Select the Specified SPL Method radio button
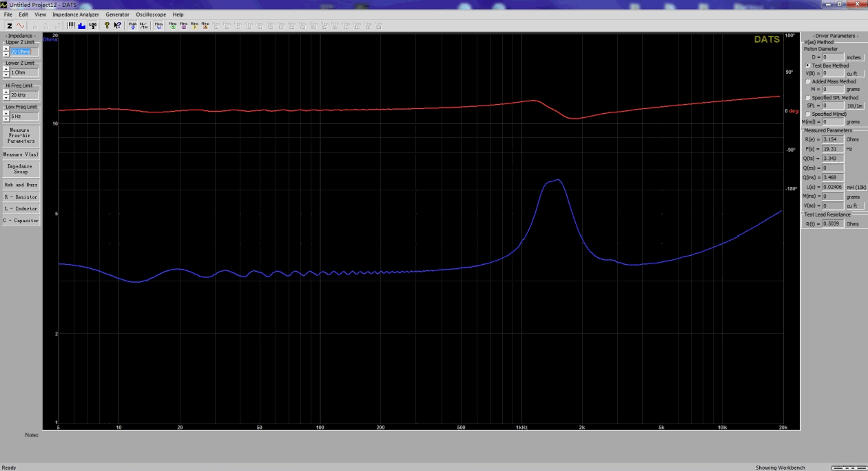This screenshot has width=868, height=471. point(808,98)
